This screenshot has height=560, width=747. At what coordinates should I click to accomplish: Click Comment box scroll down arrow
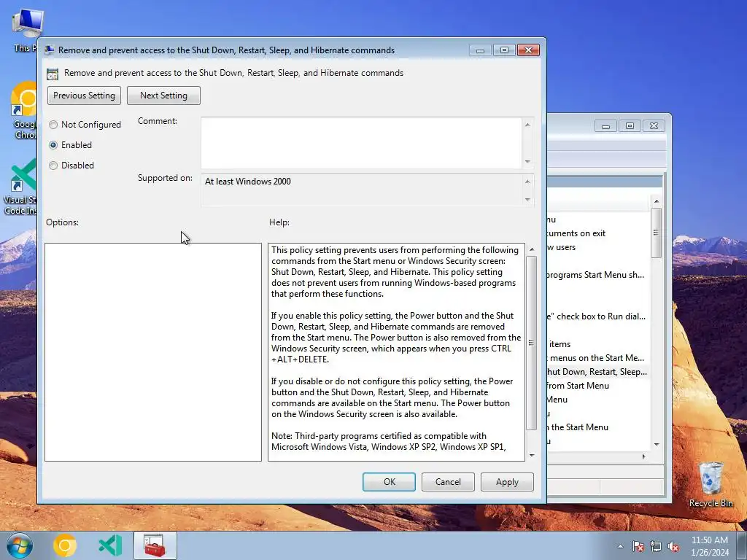coord(527,161)
